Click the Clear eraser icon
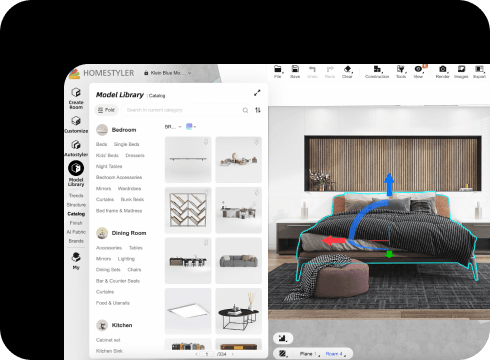Viewport: 490px width, 360px height. pos(347,69)
